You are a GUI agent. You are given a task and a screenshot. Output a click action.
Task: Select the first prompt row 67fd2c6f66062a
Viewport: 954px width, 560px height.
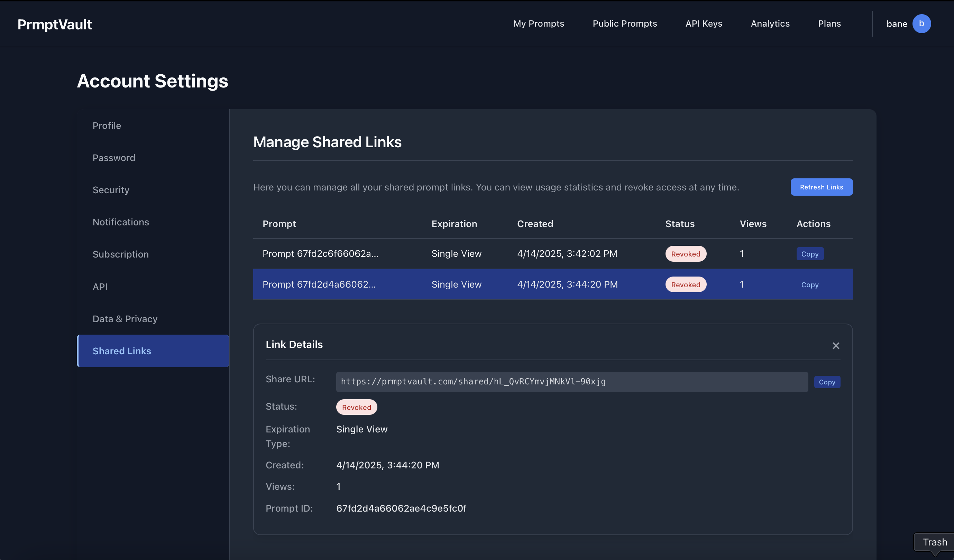[320, 253]
